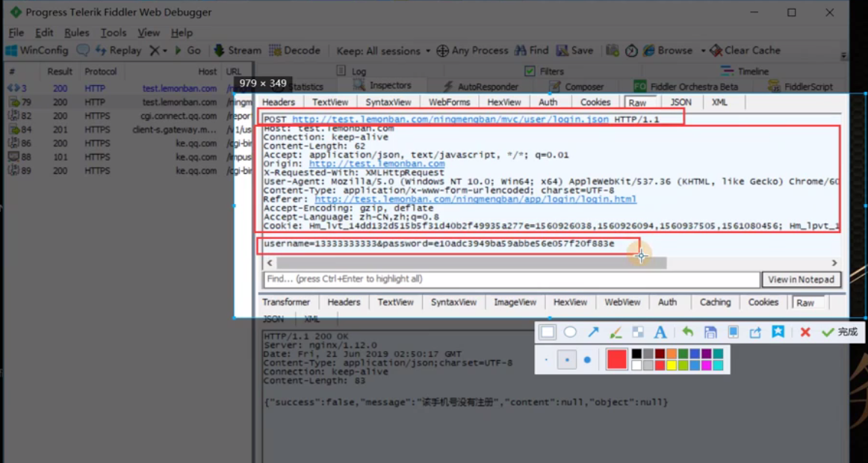This screenshot has height=463, width=868.
Task: Select request SyntaxView tab
Action: [388, 102]
